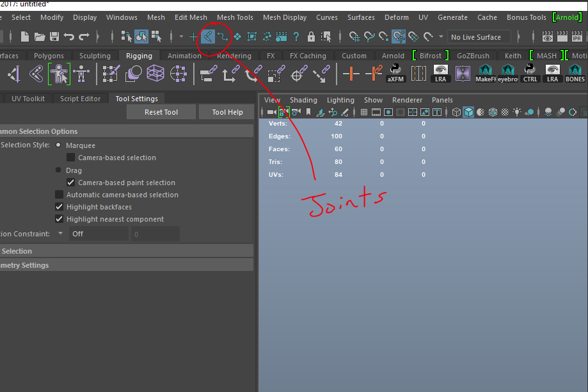Screen dimensions: 588x392
Task: Toggle viewport Use All Lights bulb icon
Action: coord(517,112)
